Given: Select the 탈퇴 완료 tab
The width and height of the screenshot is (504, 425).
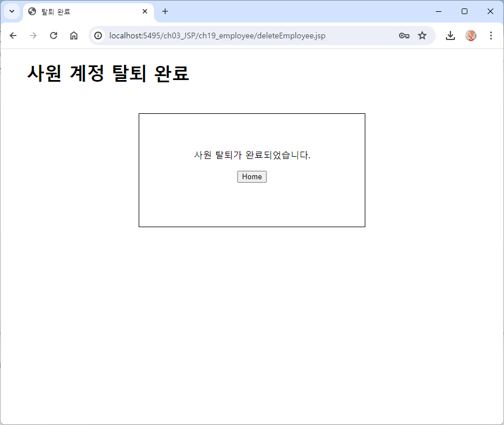Looking at the screenshot, I should click(89, 12).
